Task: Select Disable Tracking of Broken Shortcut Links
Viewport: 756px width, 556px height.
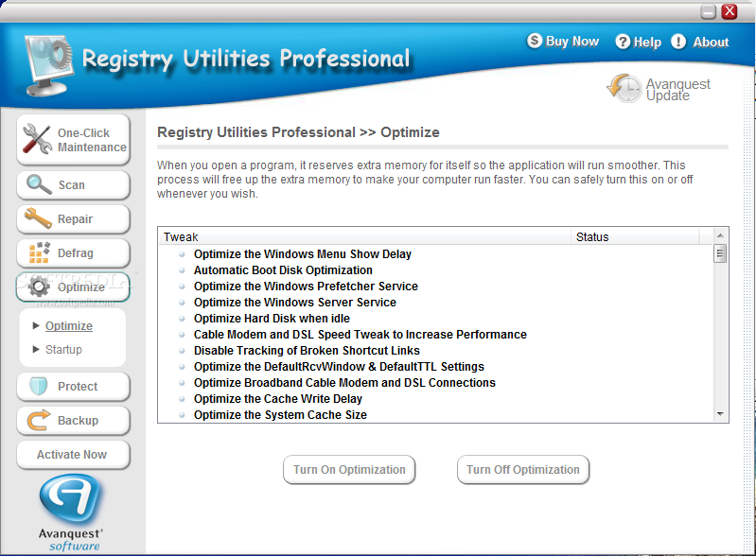Action: point(307,350)
